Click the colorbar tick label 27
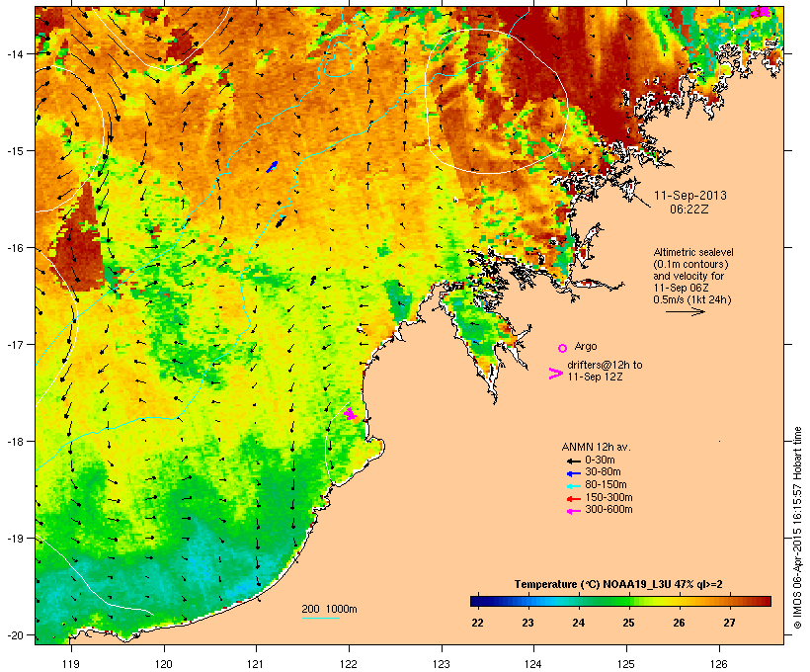 (x=729, y=623)
